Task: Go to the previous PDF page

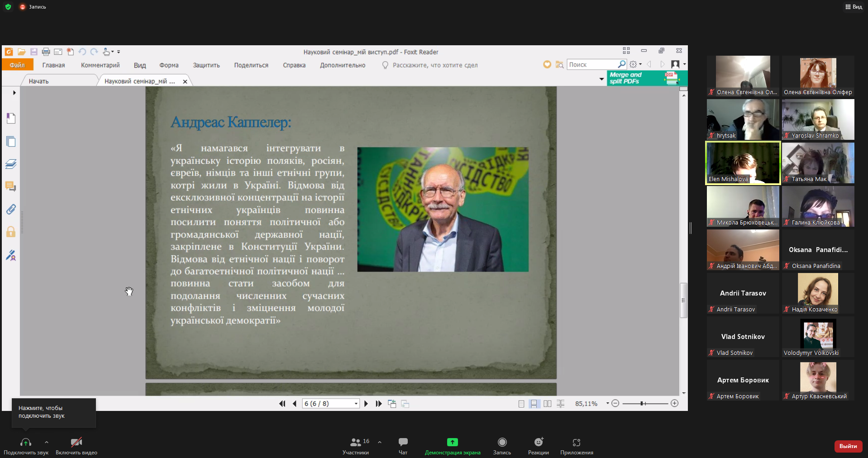Action: (295, 404)
